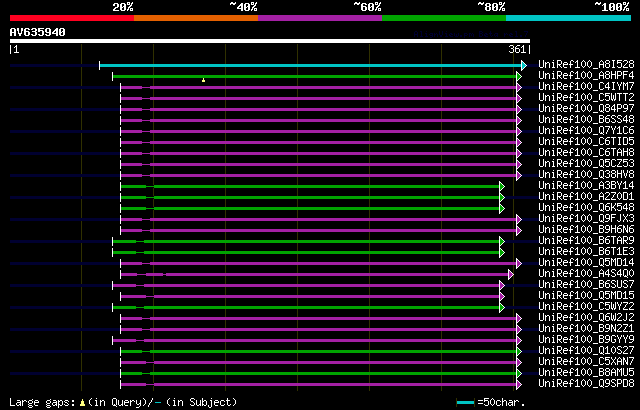Select the green ~80% identity legend segment

click(444, 18)
